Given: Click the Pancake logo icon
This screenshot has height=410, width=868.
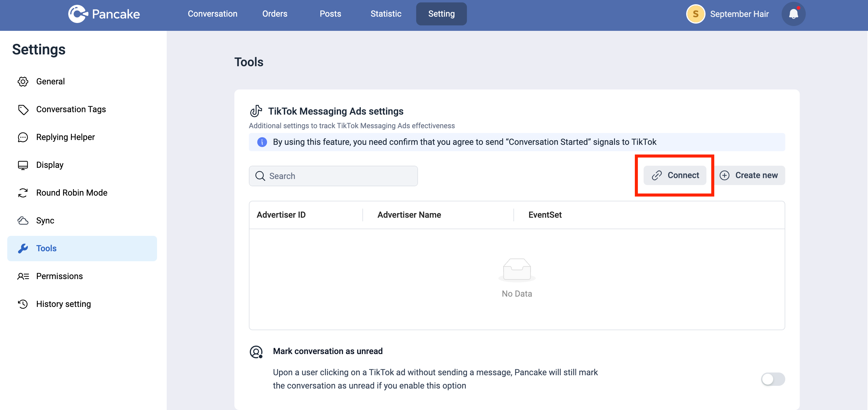Looking at the screenshot, I should click(78, 14).
